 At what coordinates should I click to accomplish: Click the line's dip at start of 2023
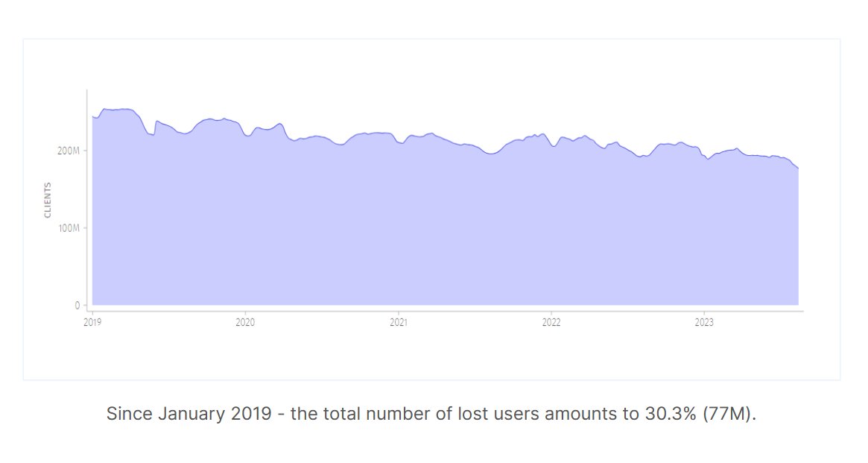(709, 160)
